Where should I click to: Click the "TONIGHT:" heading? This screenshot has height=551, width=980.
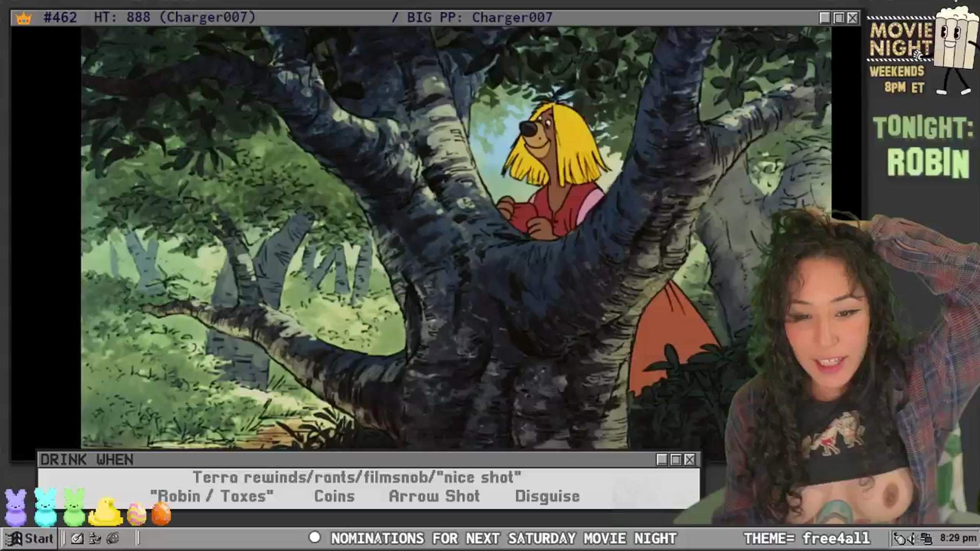pyautogui.click(x=923, y=128)
